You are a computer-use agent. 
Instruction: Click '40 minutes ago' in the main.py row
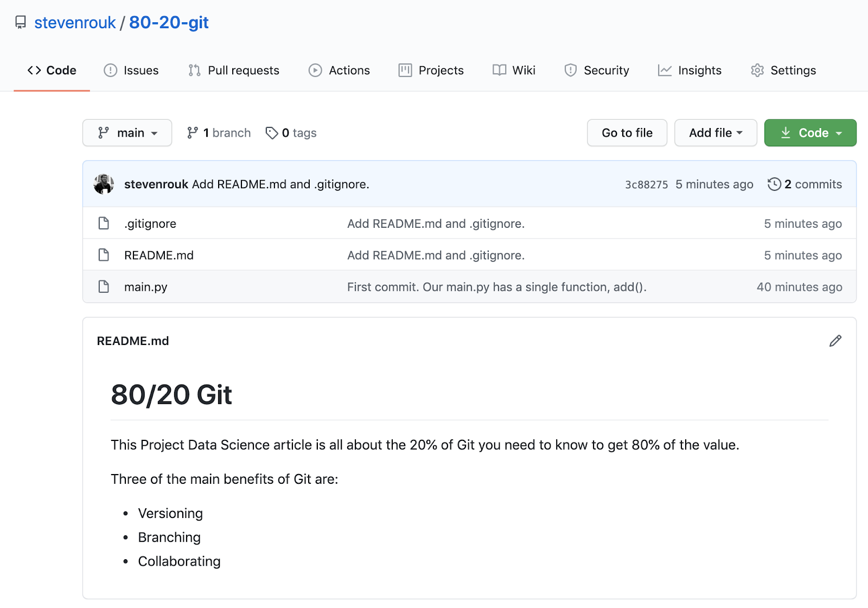(800, 287)
